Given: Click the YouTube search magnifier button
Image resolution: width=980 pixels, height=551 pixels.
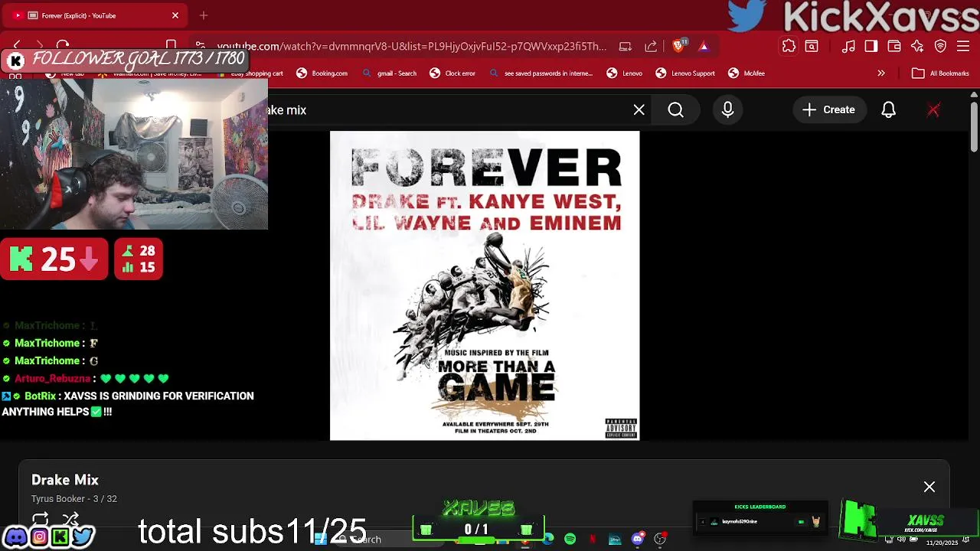Looking at the screenshot, I should point(676,110).
